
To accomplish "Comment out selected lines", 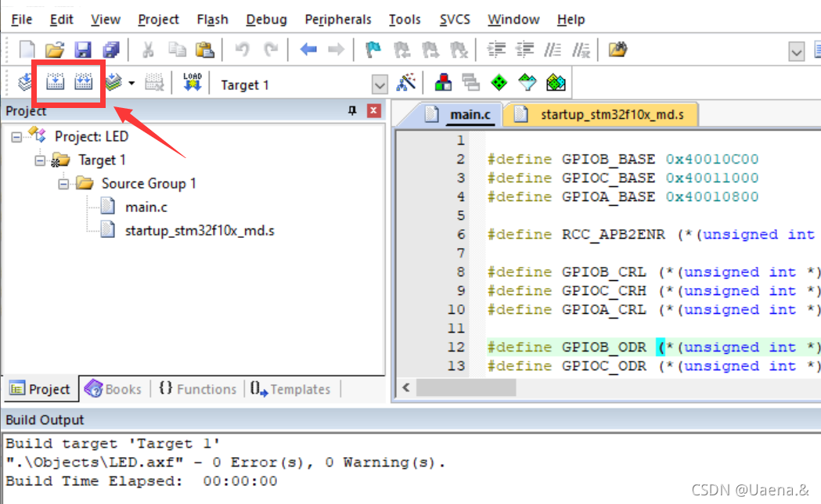I will click(553, 50).
